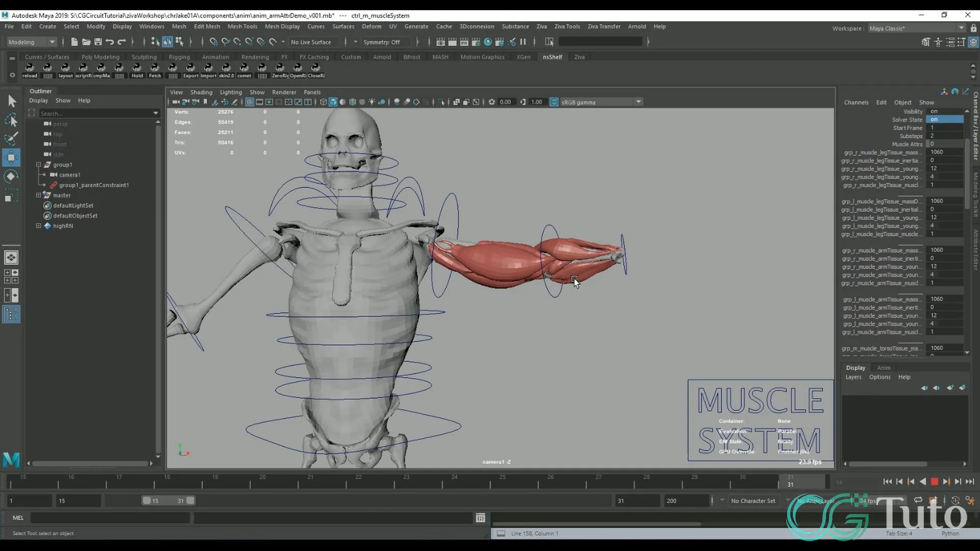Open the Ziva menu
Viewport: 980px width, 551px height.
click(542, 26)
